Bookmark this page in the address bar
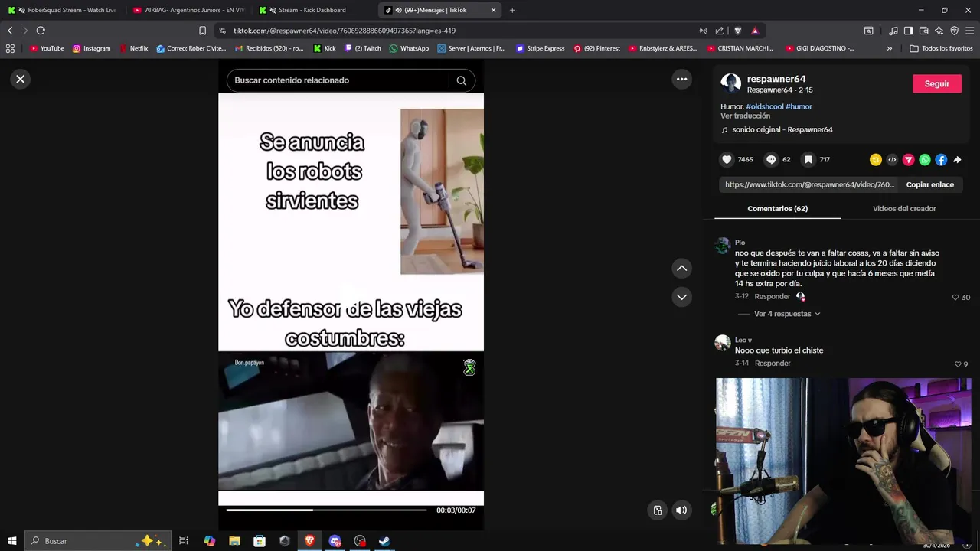980x551 pixels. (x=202, y=31)
